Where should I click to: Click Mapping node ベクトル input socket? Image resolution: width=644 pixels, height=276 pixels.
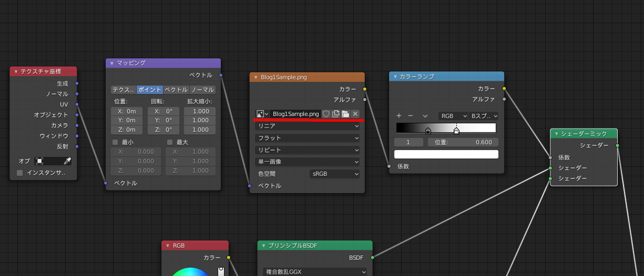(x=106, y=183)
